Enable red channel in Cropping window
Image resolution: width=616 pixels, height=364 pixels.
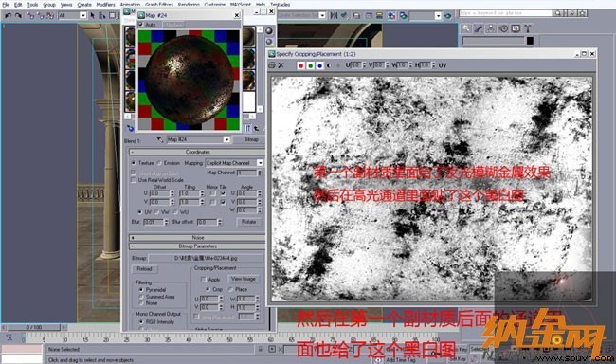click(x=301, y=65)
